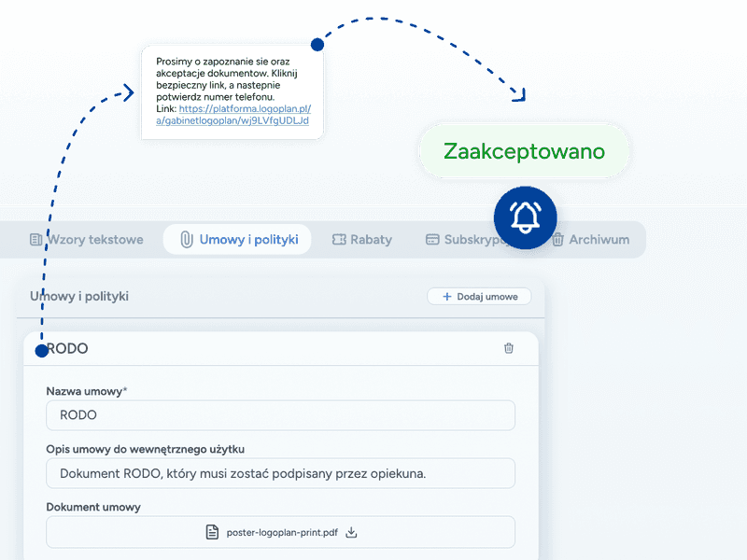Image resolution: width=747 pixels, height=560 pixels.
Task: Open the platforma.logoplan.pl link in the message
Action: tap(245, 114)
